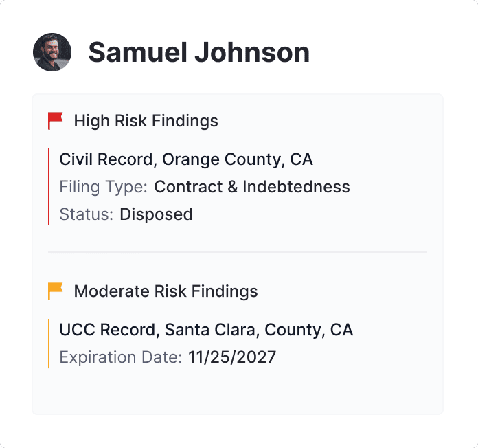Click the red vertical bar beside Civil Record
This screenshot has height=448, width=478.
click(49, 187)
